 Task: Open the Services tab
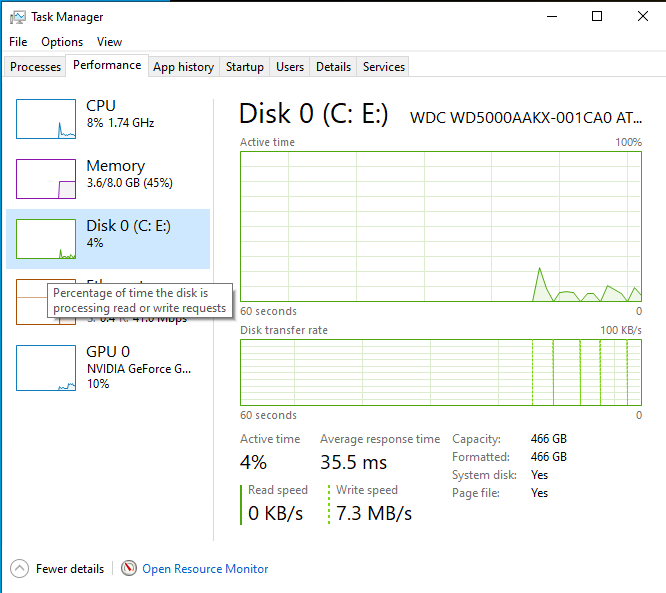(x=384, y=67)
